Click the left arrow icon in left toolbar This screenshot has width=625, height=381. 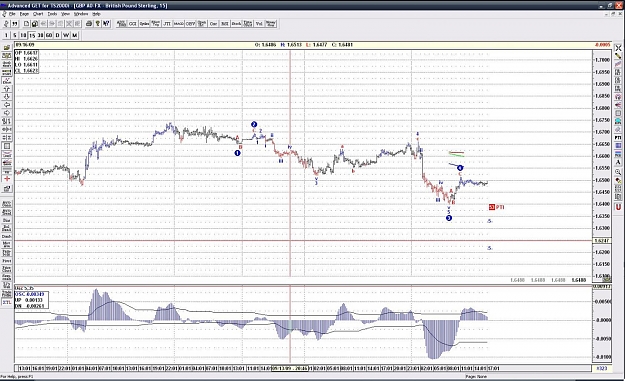[7, 105]
